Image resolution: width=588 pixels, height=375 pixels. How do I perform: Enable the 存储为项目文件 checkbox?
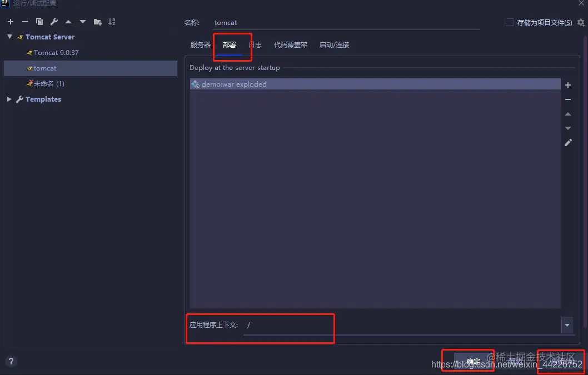pyautogui.click(x=509, y=22)
